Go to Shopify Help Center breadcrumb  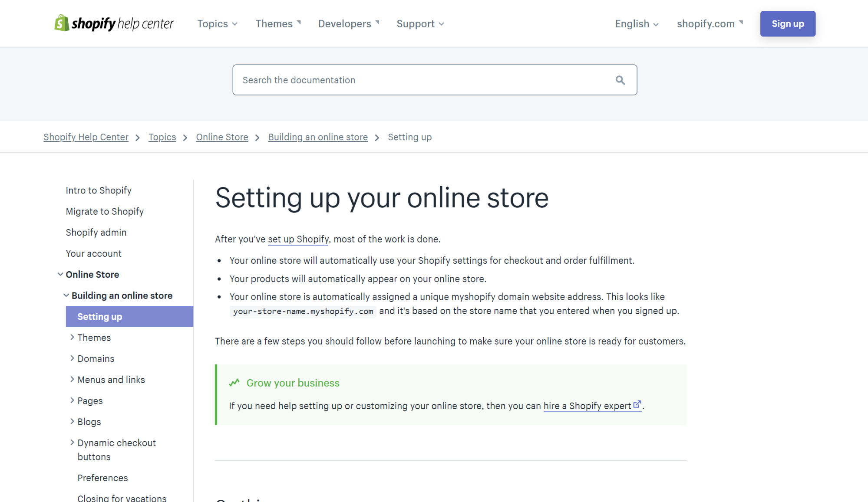click(86, 137)
